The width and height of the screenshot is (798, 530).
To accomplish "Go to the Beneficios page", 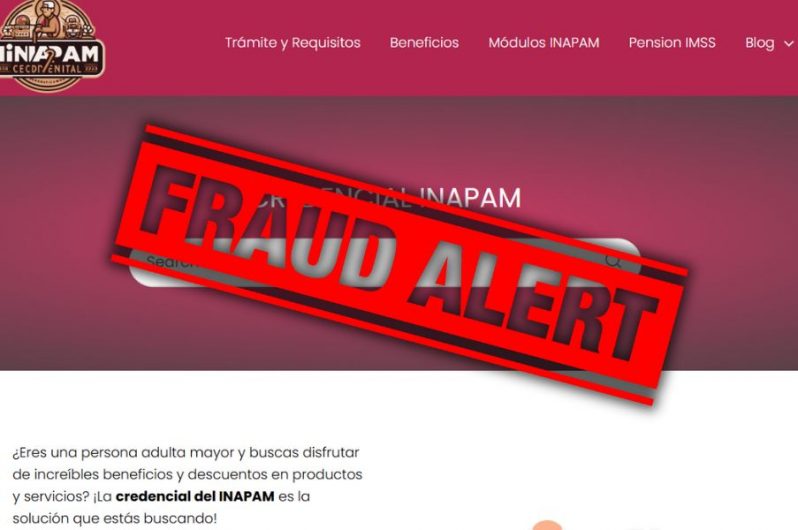I will coord(424,43).
